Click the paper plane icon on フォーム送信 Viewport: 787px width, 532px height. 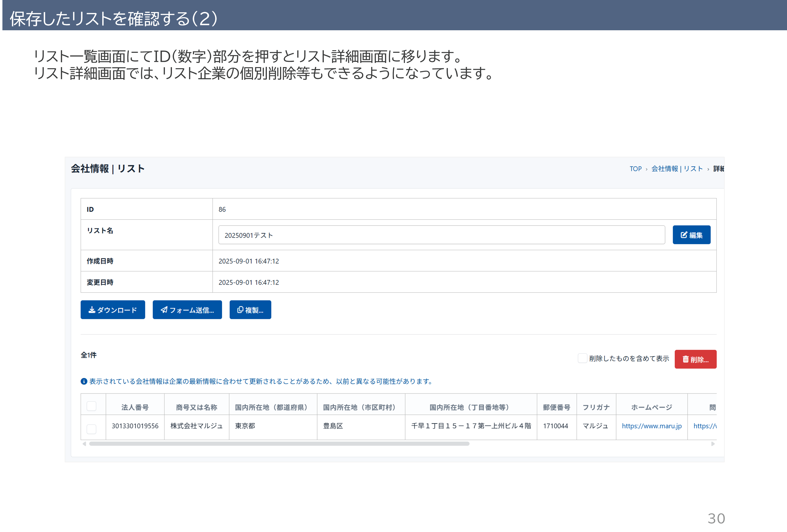click(x=164, y=310)
